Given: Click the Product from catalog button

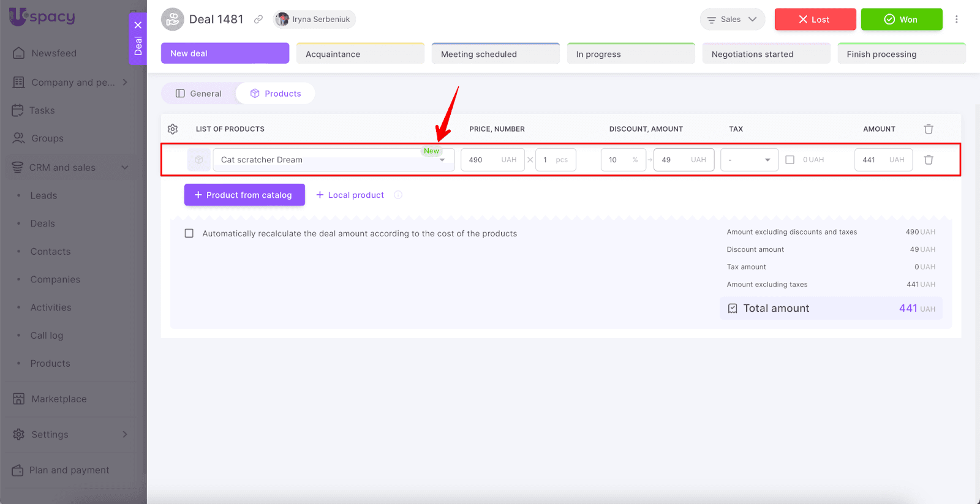Looking at the screenshot, I should [244, 195].
